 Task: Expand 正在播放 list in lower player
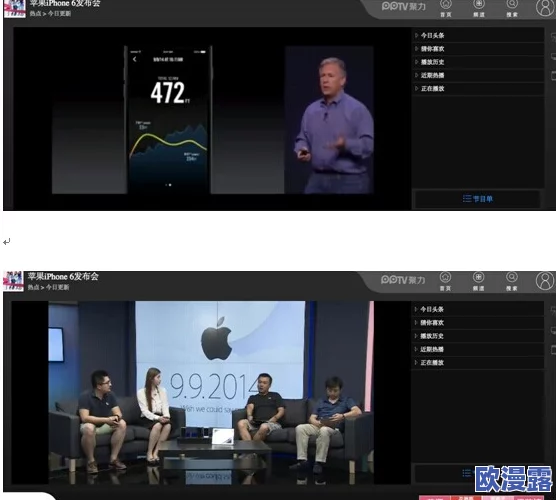tap(478, 362)
